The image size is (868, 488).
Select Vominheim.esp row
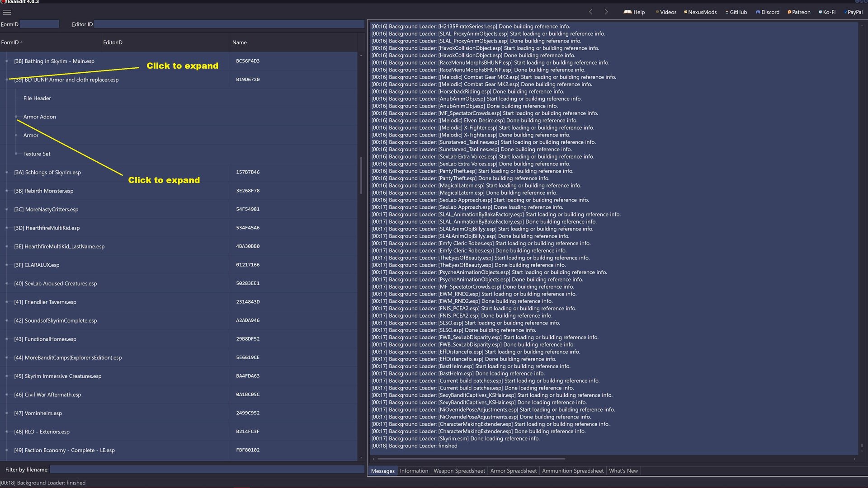point(179,413)
